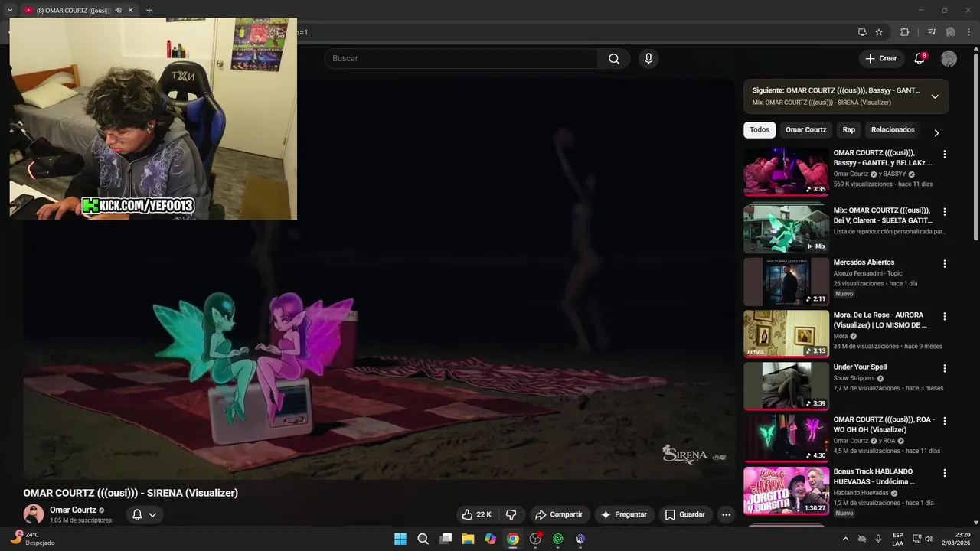Open Windows Start menu
Viewport: 980px width, 551px height.
(x=400, y=539)
